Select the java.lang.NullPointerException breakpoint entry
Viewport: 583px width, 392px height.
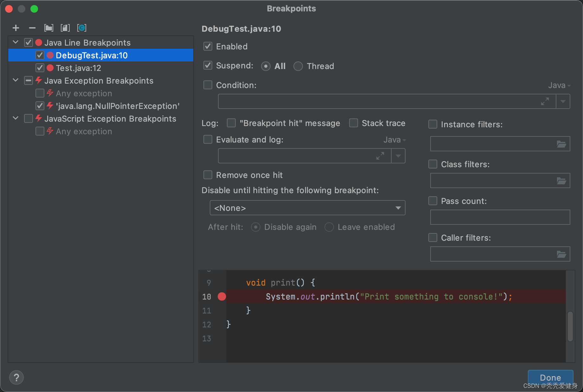(118, 106)
